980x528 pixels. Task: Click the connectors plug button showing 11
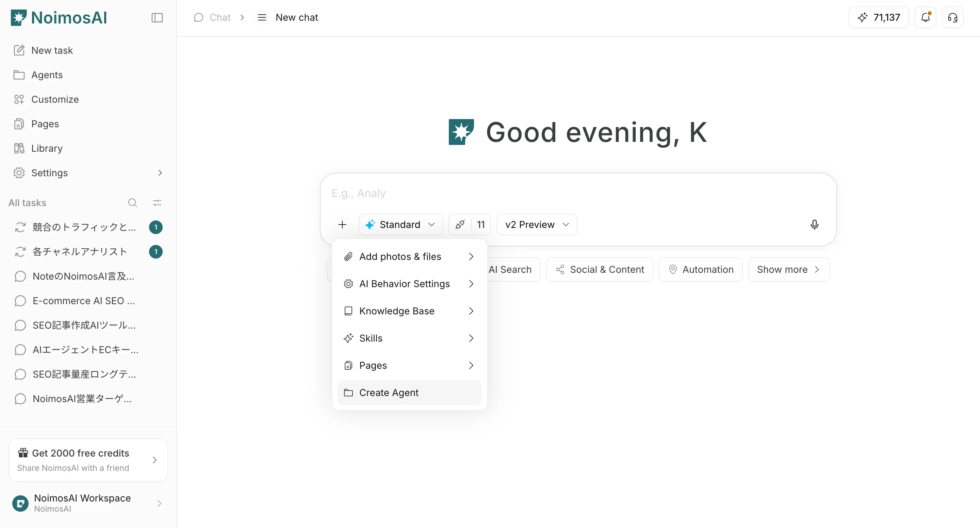[x=470, y=225]
